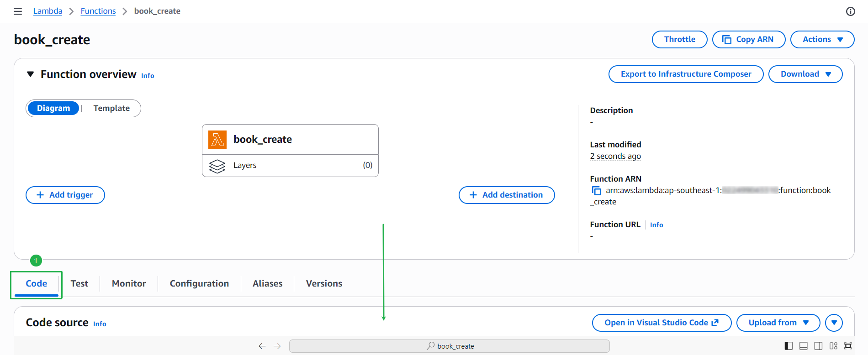Click Info link beside Function overview

coord(148,76)
